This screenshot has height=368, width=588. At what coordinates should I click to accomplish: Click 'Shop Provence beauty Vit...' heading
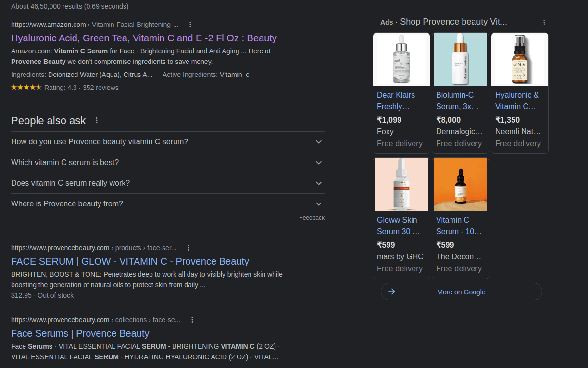453,22
